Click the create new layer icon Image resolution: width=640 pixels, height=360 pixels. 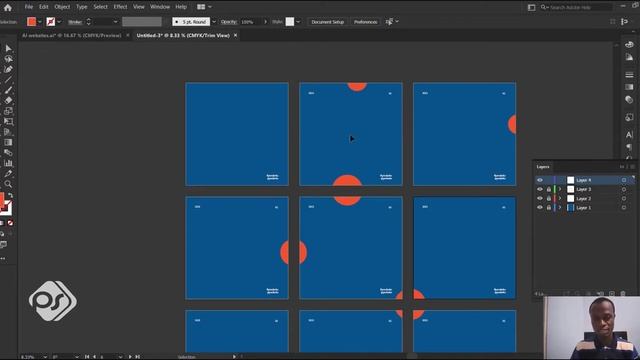(611, 293)
